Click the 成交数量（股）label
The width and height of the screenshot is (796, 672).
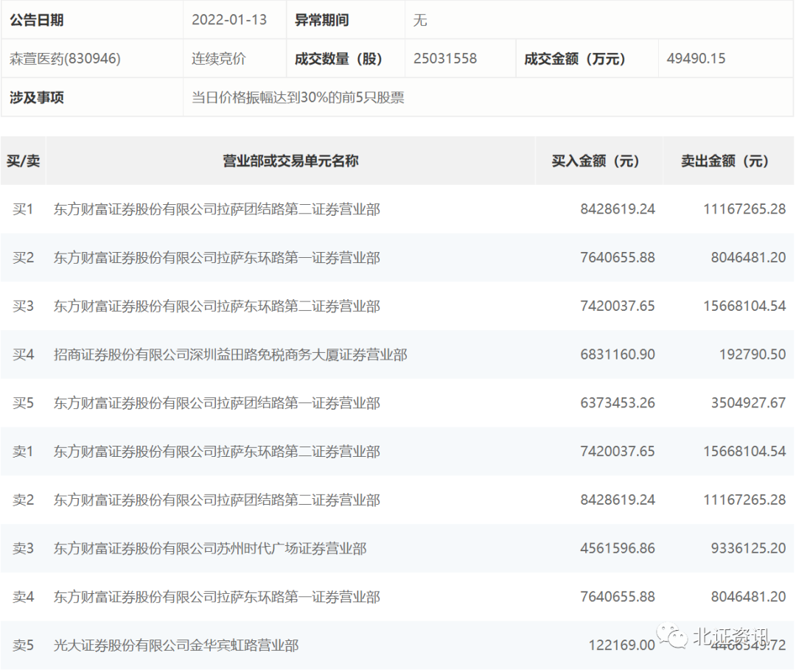(338, 58)
